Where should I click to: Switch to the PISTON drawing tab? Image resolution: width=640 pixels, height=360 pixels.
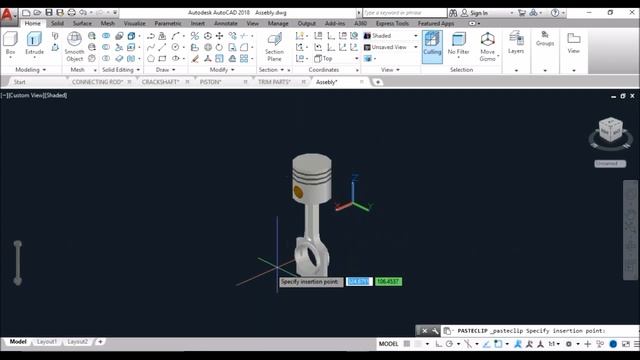(x=211, y=82)
